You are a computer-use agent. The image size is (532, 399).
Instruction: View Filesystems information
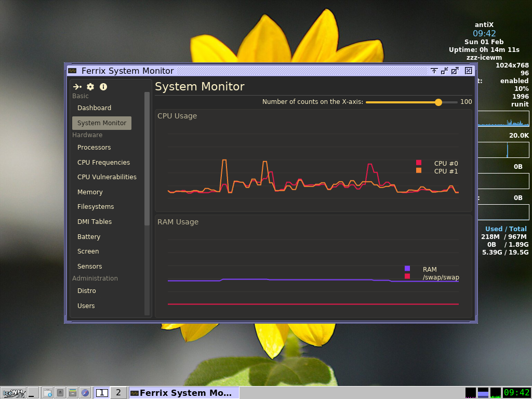[96, 207]
